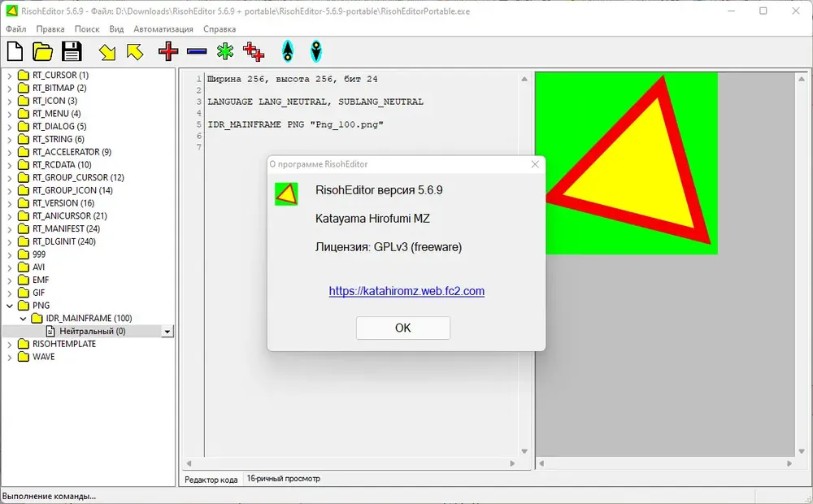The width and height of the screenshot is (813, 504).
Task: Click the Save floppy disk icon
Action: pos(72,51)
